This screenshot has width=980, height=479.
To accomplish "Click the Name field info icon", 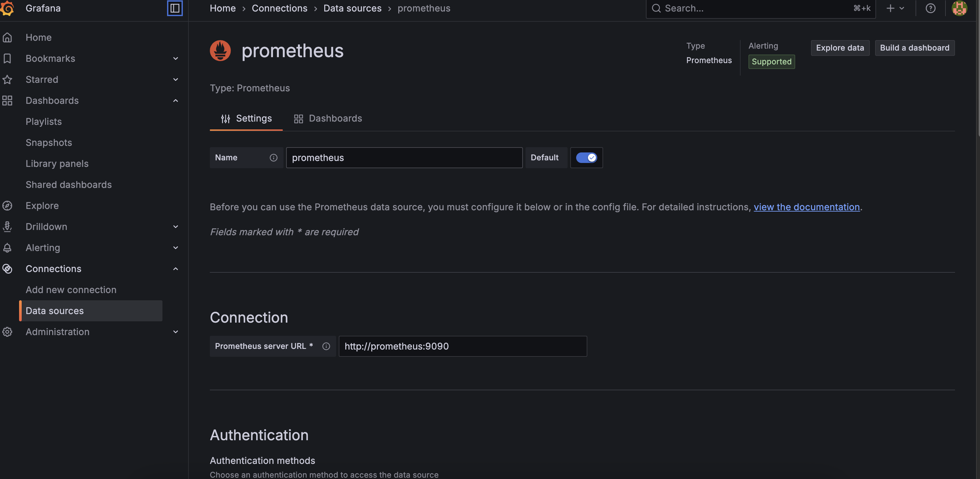I will tap(273, 158).
